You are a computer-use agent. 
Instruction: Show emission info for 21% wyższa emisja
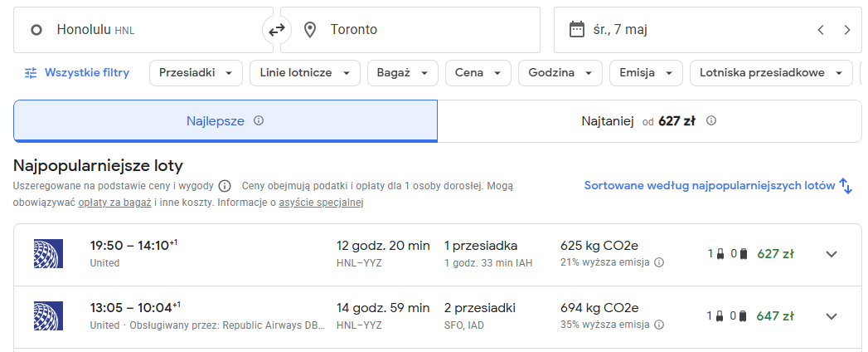tap(659, 262)
